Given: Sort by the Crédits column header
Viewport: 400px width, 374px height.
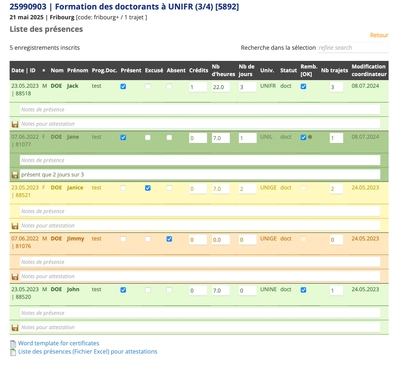Looking at the screenshot, I should point(199,70).
